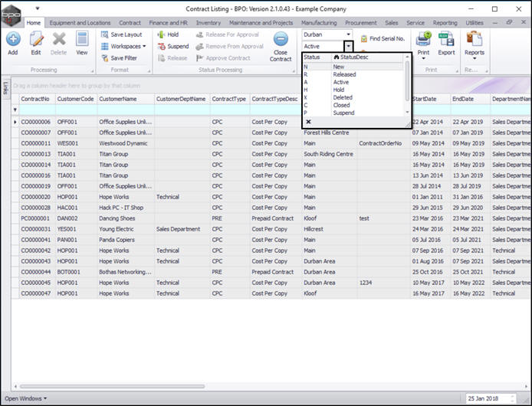Click Find Serial No. button

tap(383, 38)
